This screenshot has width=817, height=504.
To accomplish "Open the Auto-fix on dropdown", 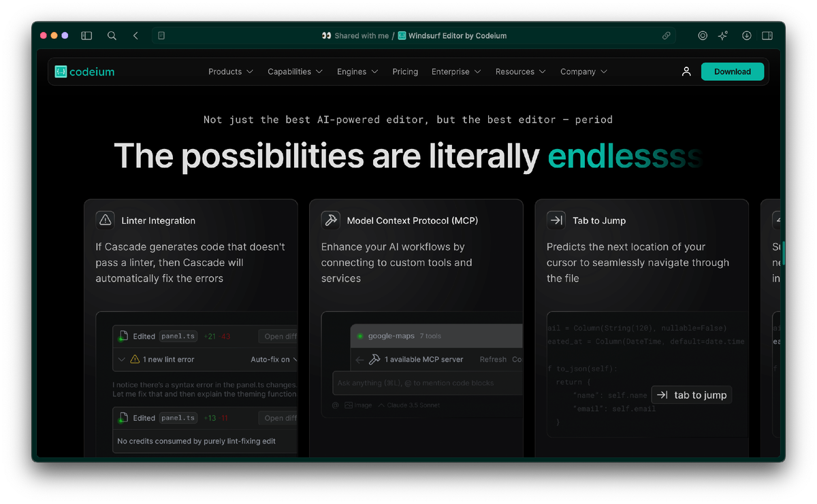I will 274,359.
